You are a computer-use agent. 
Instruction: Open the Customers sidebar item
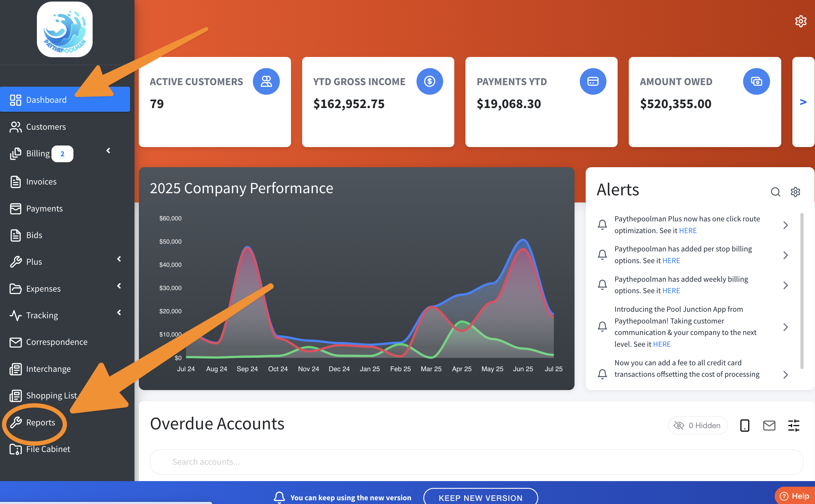pyautogui.click(x=46, y=127)
